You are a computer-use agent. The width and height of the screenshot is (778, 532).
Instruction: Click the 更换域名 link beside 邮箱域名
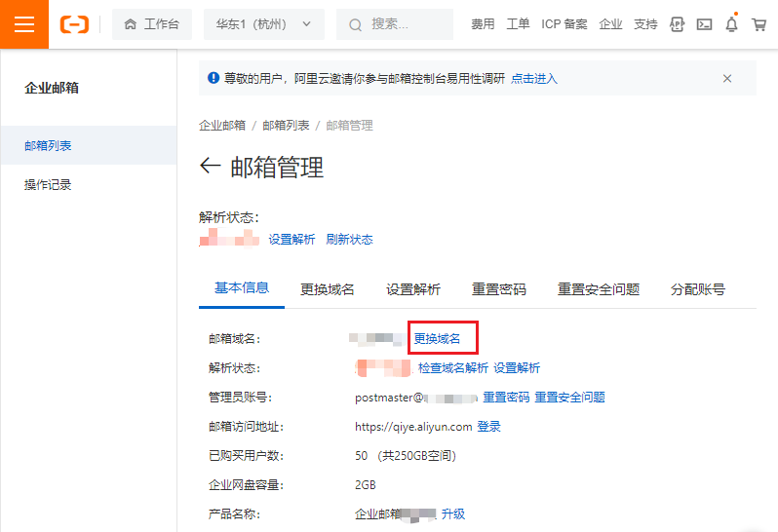pyautogui.click(x=438, y=339)
